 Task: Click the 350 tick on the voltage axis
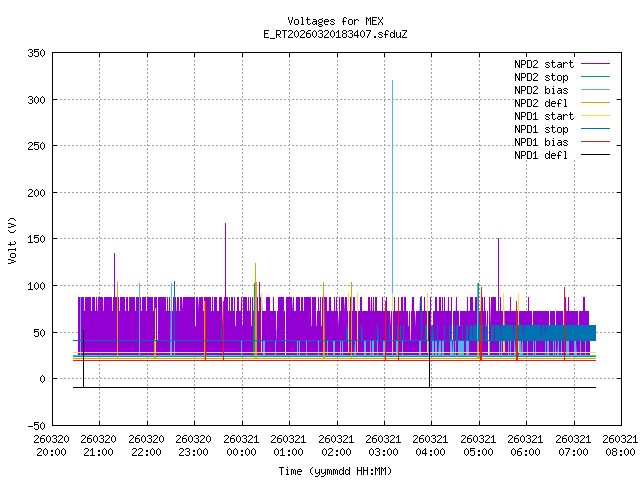click(x=35, y=54)
